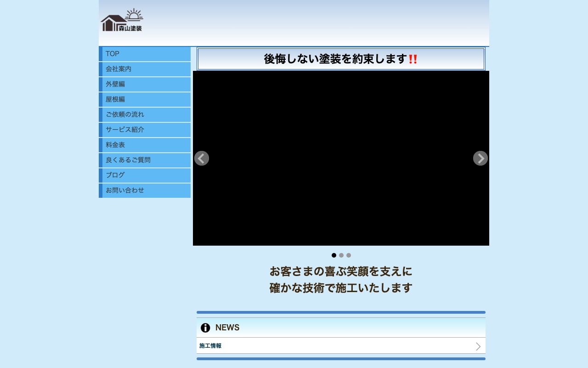Select the third slideshow dot

coord(349,255)
